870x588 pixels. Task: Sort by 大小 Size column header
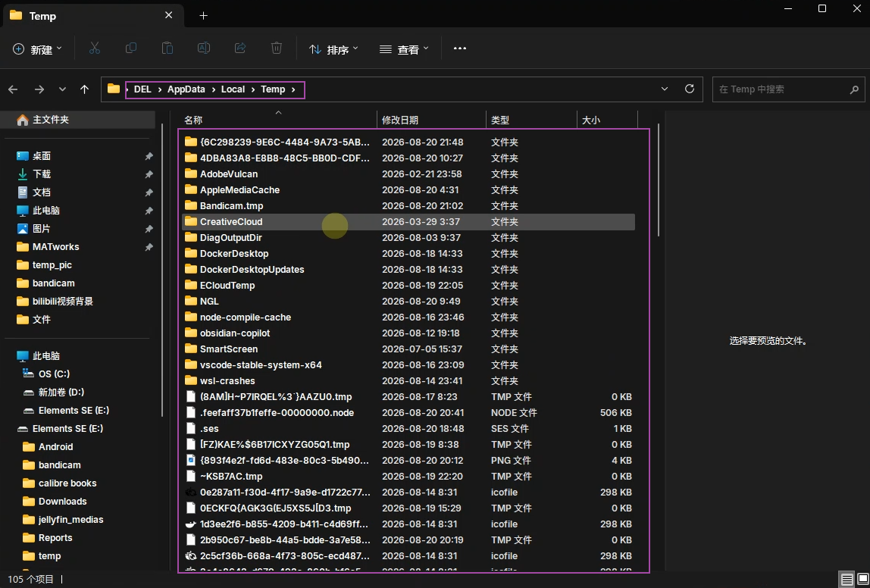click(608, 120)
